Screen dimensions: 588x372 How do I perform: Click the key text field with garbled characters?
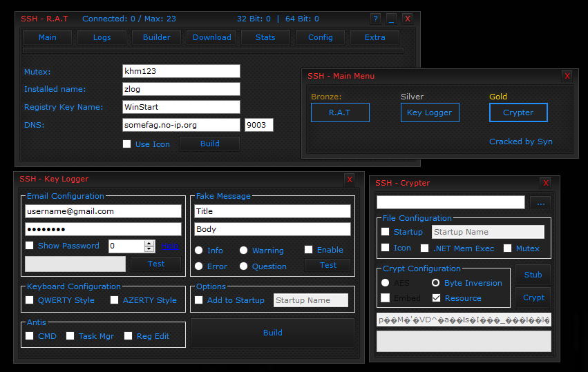click(464, 320)
